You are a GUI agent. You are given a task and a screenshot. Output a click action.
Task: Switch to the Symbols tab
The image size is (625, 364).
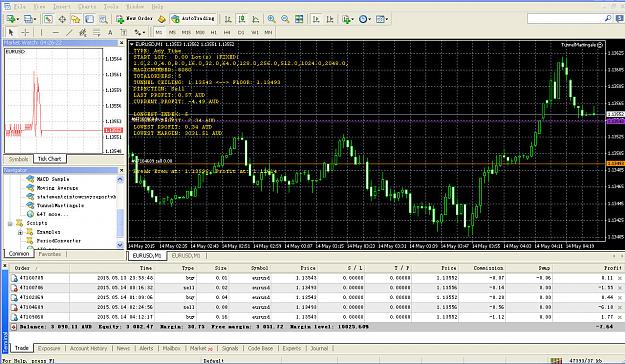[18, 159]
